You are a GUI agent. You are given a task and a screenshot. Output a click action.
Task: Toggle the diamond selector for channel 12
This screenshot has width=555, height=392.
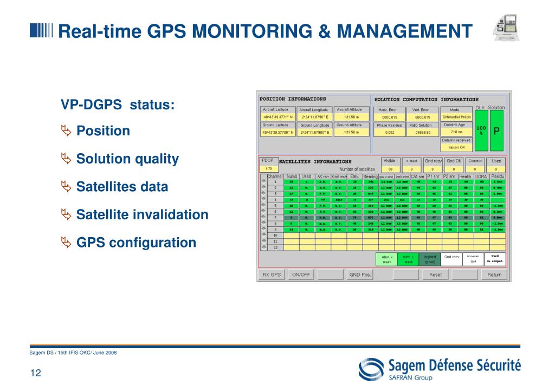(x=263, y=247)
